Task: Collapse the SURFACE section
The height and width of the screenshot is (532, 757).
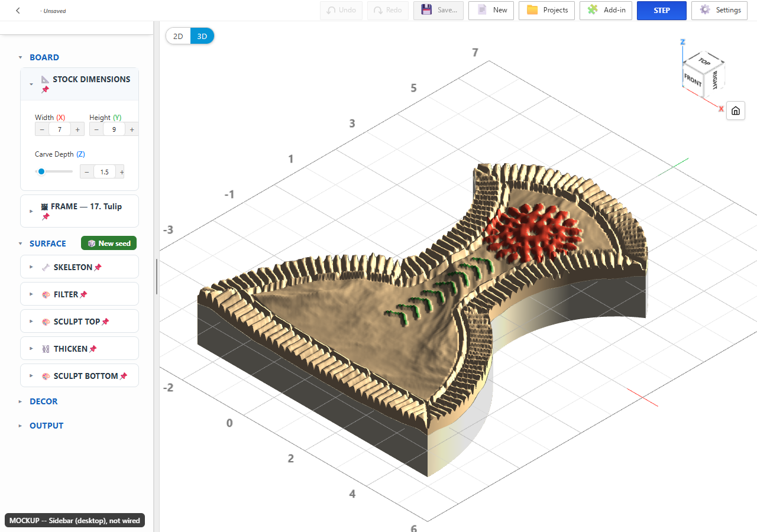Action: click(x=20, y=244)
